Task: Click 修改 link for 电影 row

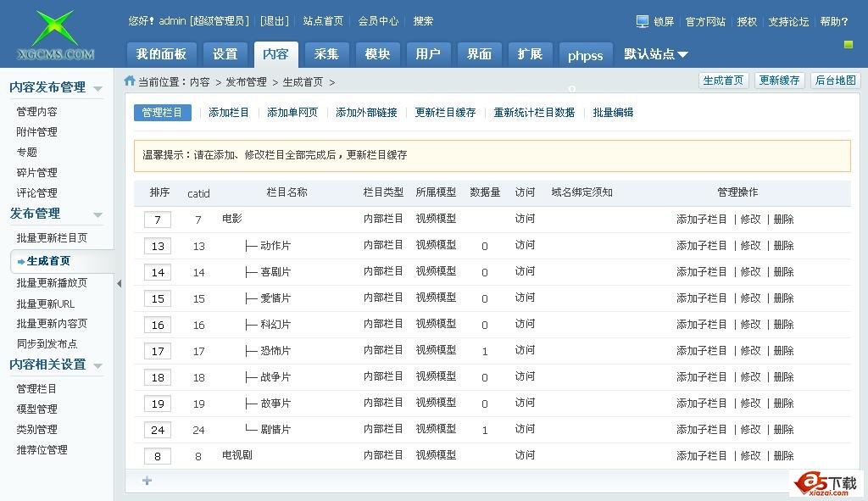Action: 750,220
